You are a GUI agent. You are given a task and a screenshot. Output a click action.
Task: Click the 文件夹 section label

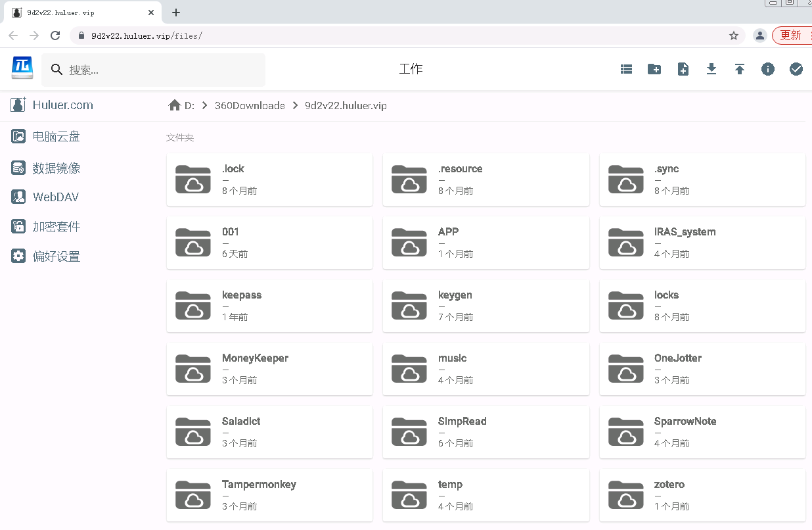tap(180, 137)
